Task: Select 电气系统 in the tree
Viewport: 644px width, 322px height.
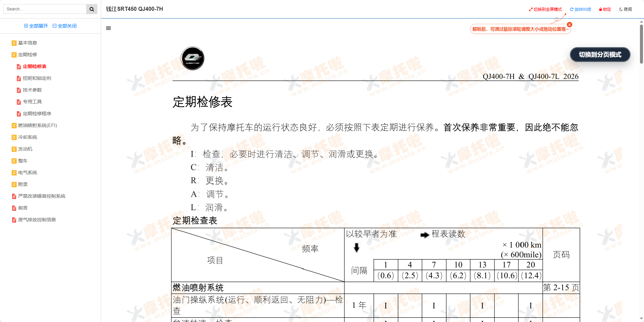Action: (28, 172)
